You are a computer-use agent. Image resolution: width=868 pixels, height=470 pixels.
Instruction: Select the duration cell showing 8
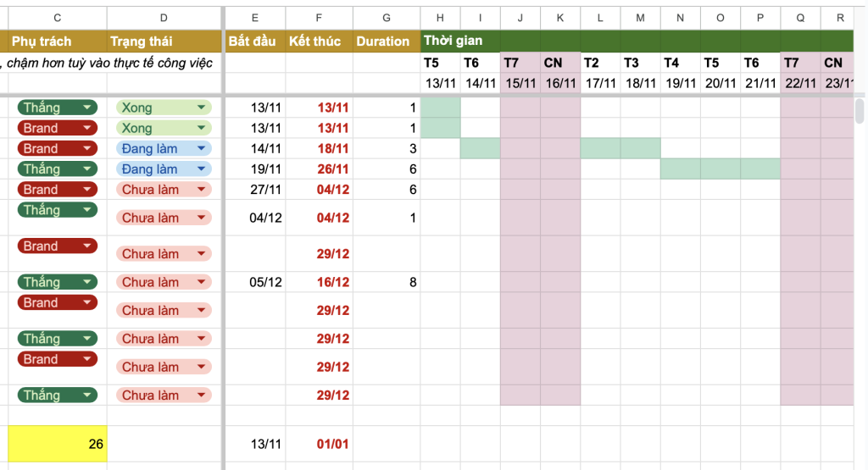pyautogui.click(x=387, y=283)
